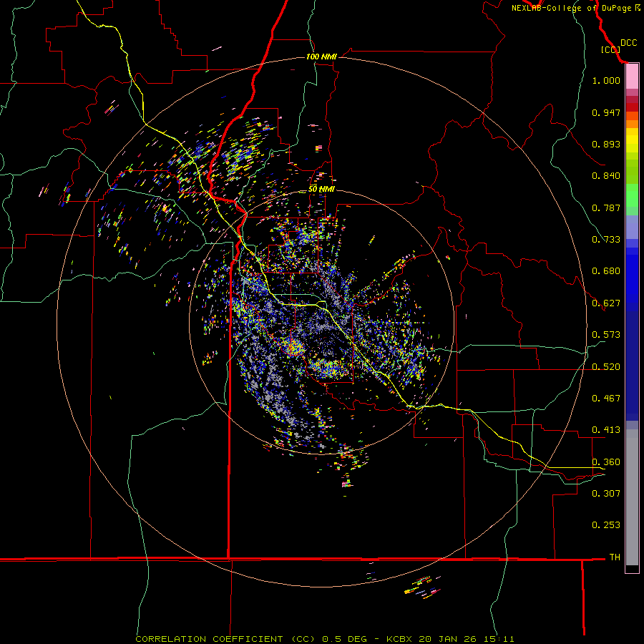Click the 0.253 scale value
Image resolution: width=644 pixels, height=644 pixels.
[606, 525]
